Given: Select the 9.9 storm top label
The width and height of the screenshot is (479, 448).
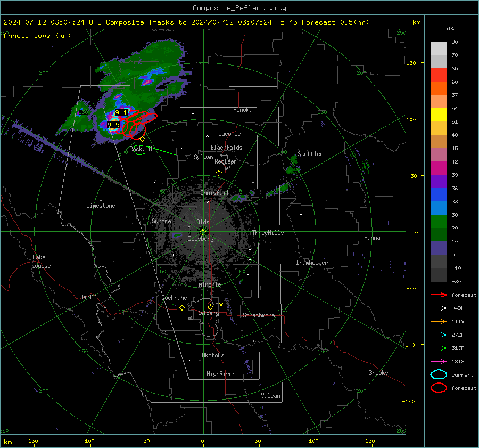Looking at the screenshot, I should point(113,125).
